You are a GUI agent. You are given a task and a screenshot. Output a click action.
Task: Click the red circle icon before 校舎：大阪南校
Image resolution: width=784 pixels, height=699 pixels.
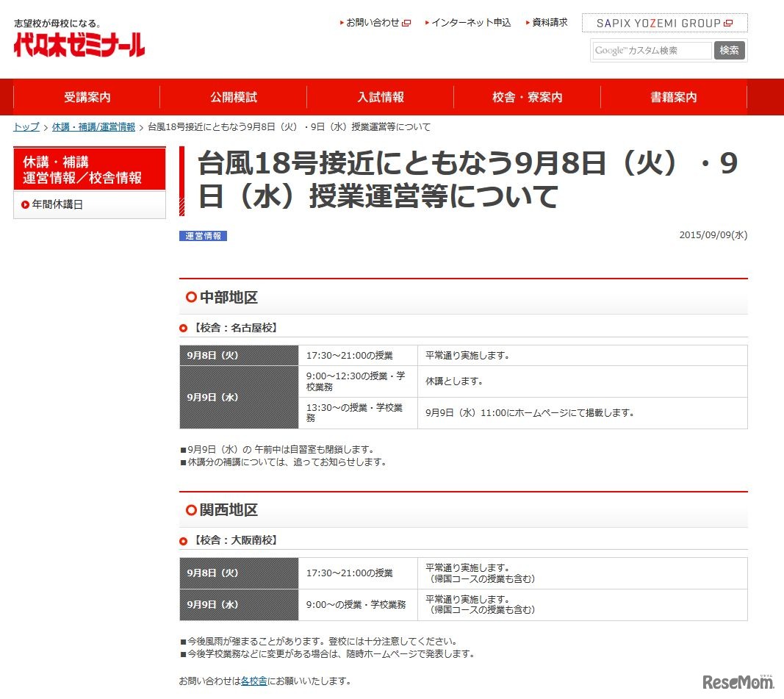point(183,540)
